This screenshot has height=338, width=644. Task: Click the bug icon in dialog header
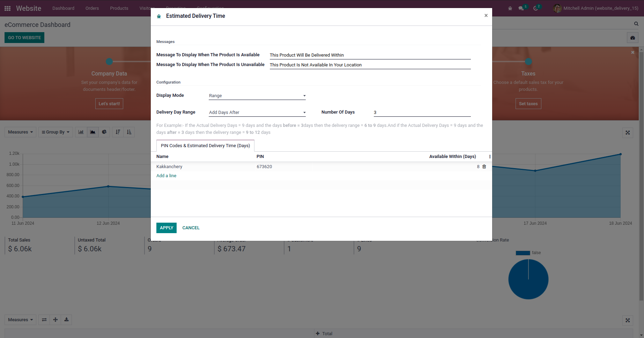[x=159, y=16]
